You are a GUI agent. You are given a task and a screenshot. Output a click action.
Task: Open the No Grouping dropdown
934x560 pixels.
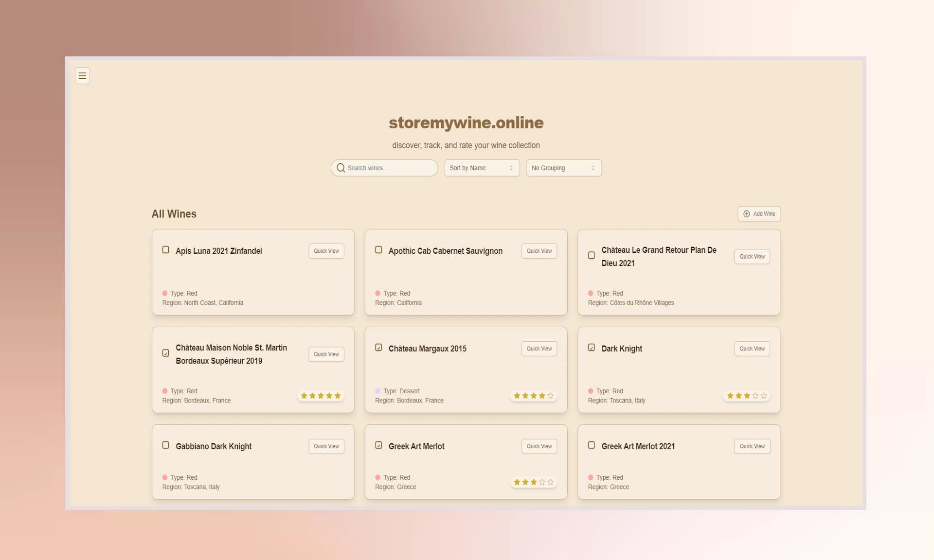click(x=564, y=168)
